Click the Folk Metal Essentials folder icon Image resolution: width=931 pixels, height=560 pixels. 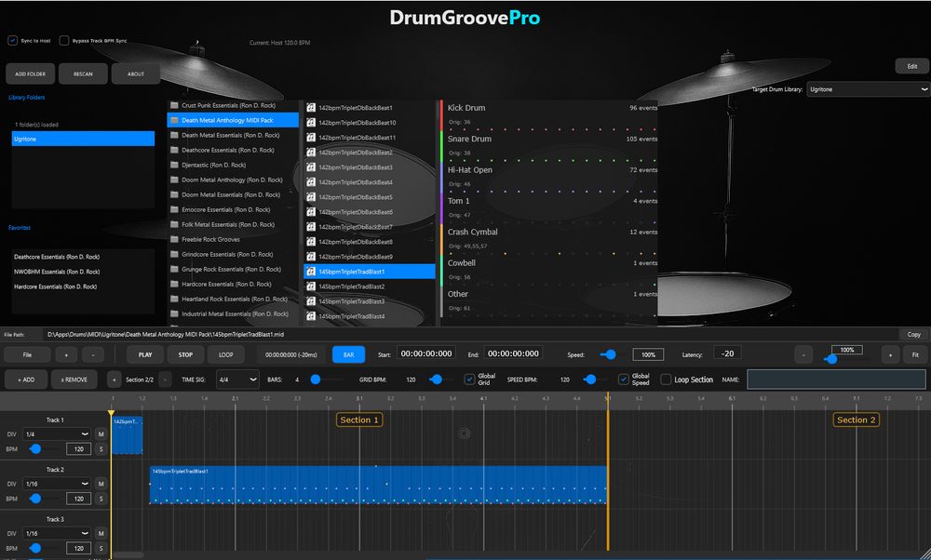coord(174,224)
